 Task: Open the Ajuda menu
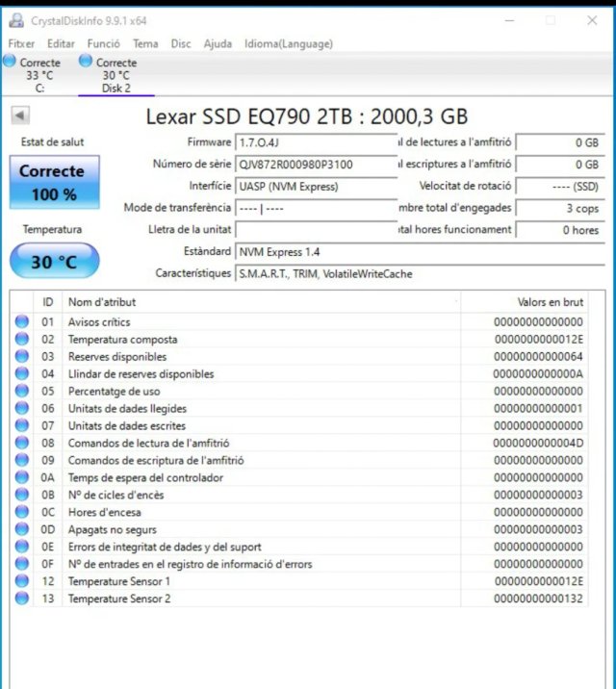218,44
